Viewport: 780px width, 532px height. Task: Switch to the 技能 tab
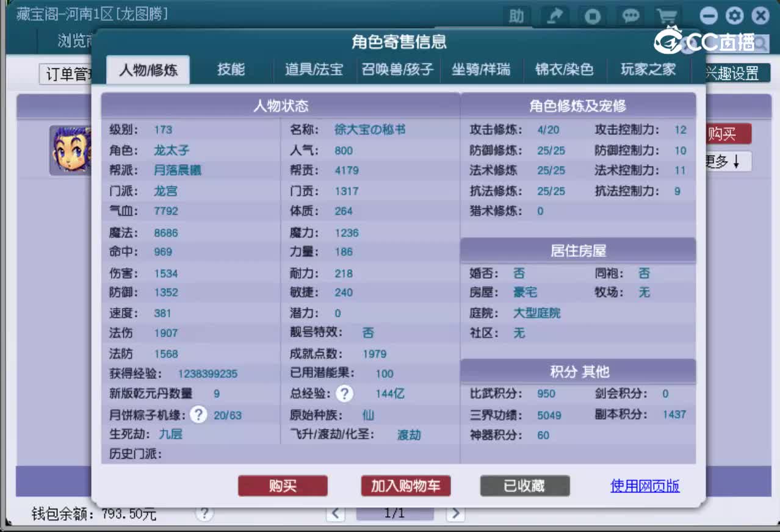[231, 70]
